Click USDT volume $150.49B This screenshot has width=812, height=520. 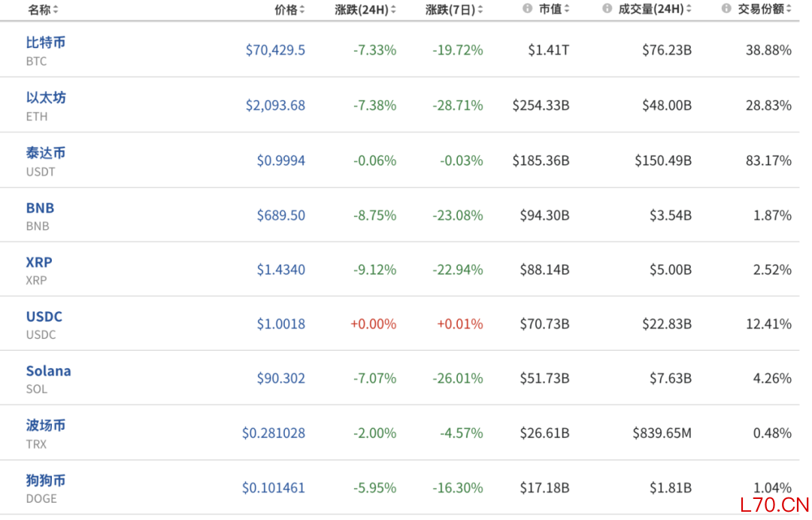[663, 161]
